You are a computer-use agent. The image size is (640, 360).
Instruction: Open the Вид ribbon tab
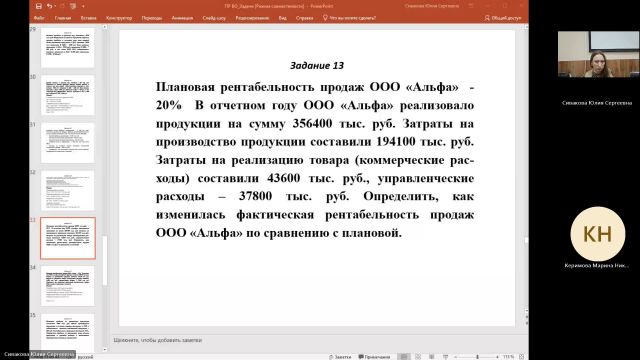[x=282, y=18]
